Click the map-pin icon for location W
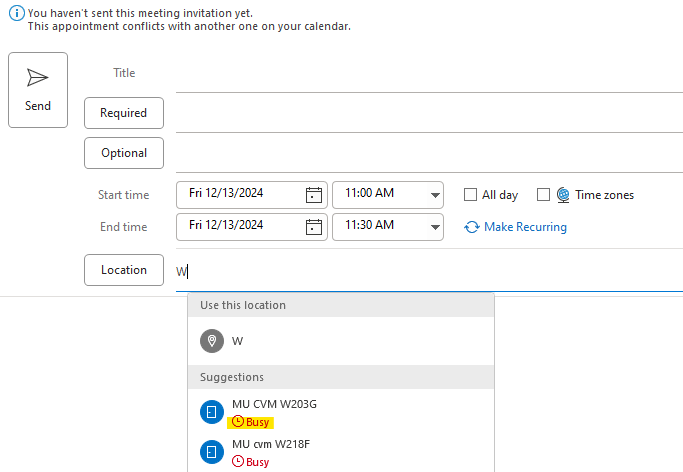This screenshot has height=472, width=683. [212, 341]
